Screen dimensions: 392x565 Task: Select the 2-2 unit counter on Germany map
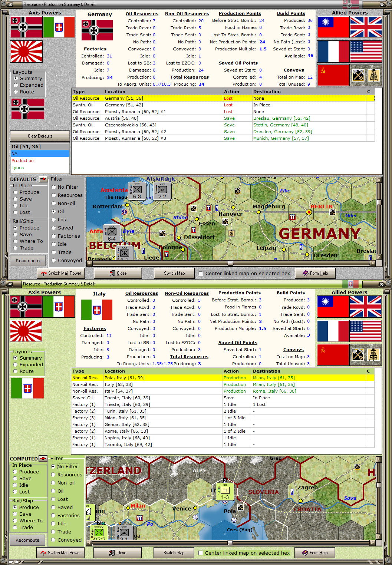[162, 191]
